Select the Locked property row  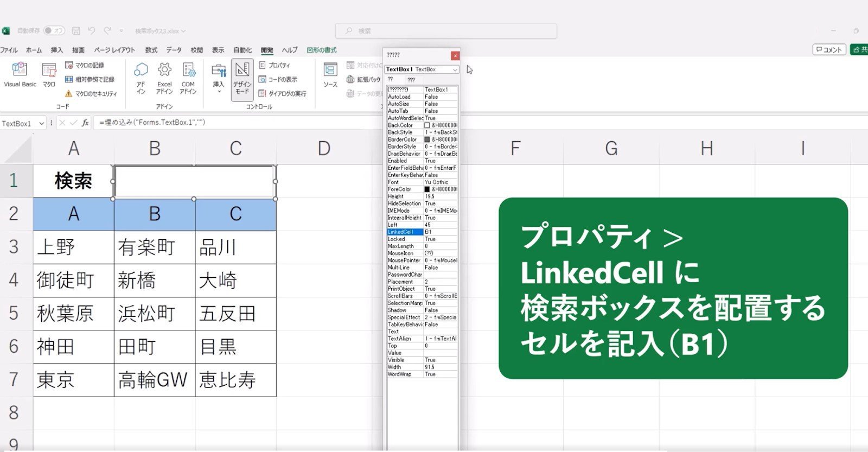[x=422, y=239]
